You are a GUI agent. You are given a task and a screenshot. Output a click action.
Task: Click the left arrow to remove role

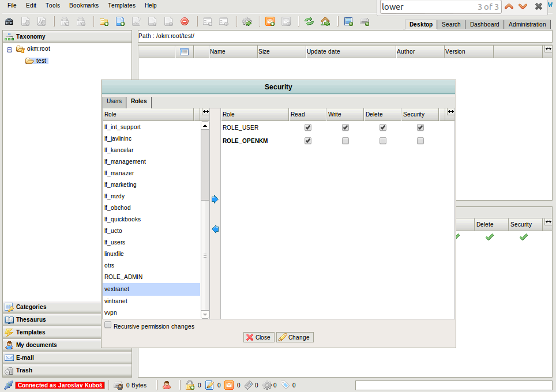click(215, 229)
